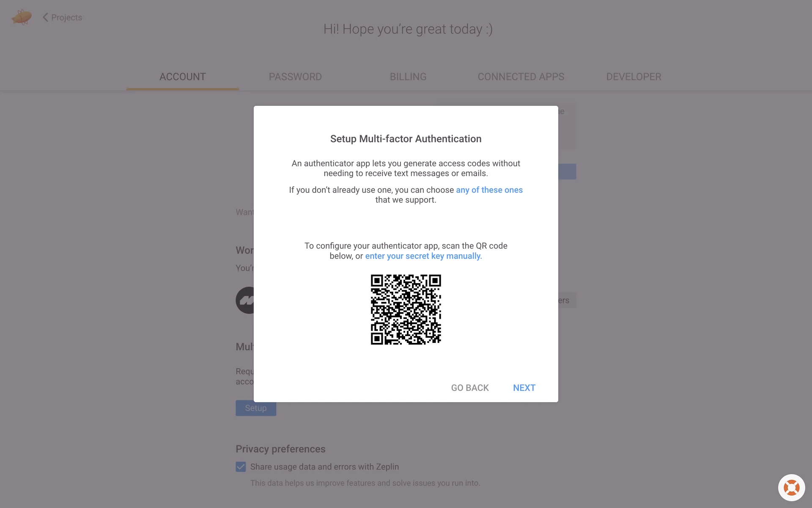Open the 'any of these ones' link
This screenshot has height=508, width=812.
489,190
